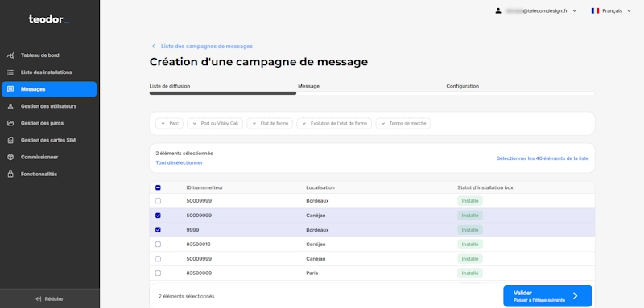
Task: Click the 83500016 transmitter ID cell
Action: coord(199,244)
